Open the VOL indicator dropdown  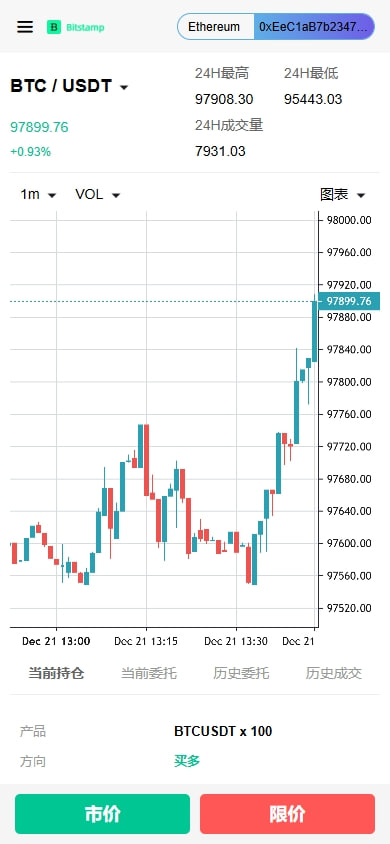(97, 194)
